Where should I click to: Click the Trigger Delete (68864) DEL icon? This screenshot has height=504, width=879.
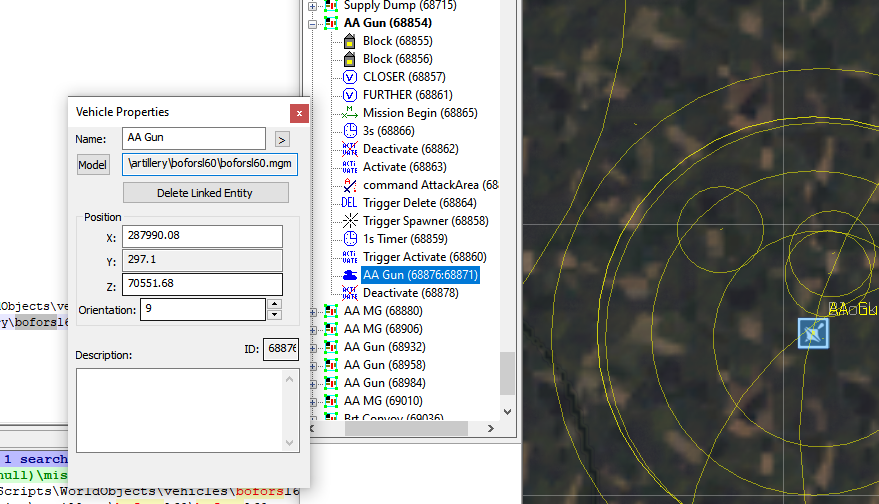tap(350, 203)
